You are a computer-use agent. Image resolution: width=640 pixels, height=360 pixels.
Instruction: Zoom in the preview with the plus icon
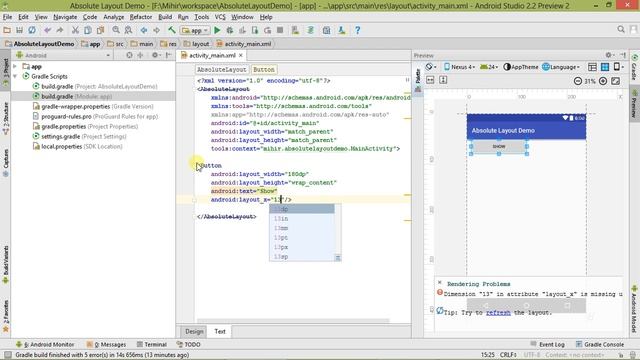point(603,81)
